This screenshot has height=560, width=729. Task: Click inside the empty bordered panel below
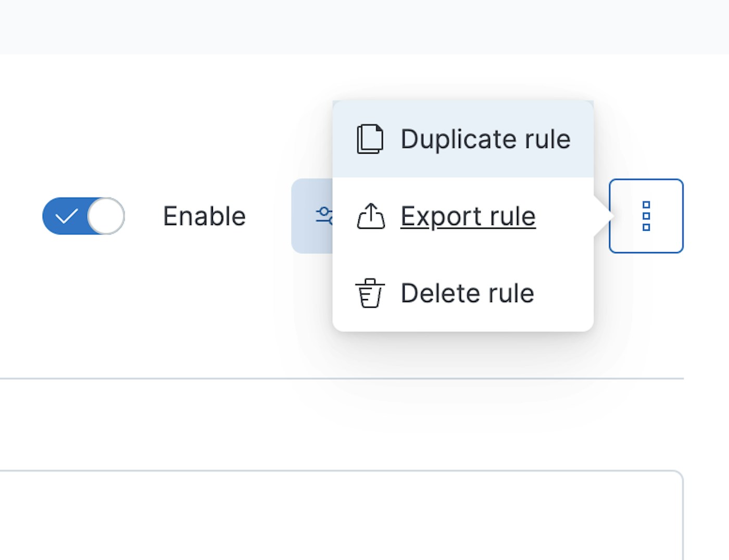338,516
